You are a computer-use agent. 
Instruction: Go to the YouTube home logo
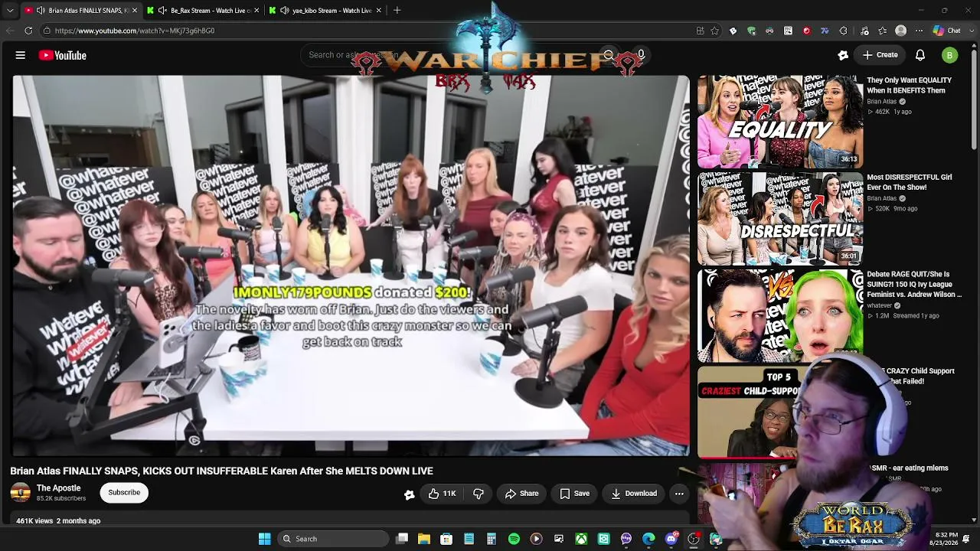click(63, 55)
